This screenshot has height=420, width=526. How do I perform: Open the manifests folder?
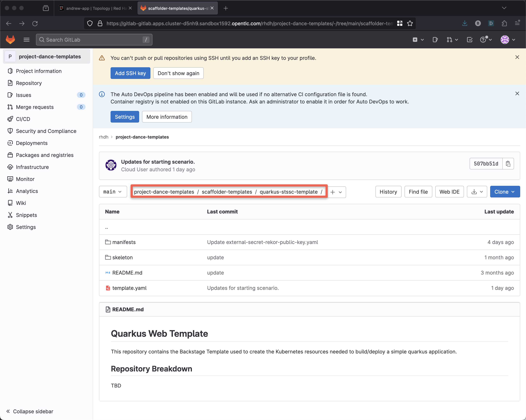point(124,242)
